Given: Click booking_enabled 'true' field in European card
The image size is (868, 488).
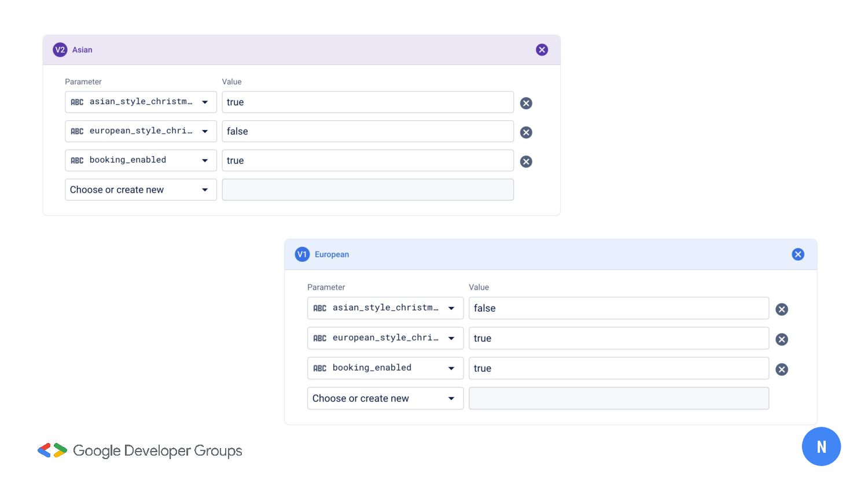Looking at the screenshot, I should [x=618, y=368].
